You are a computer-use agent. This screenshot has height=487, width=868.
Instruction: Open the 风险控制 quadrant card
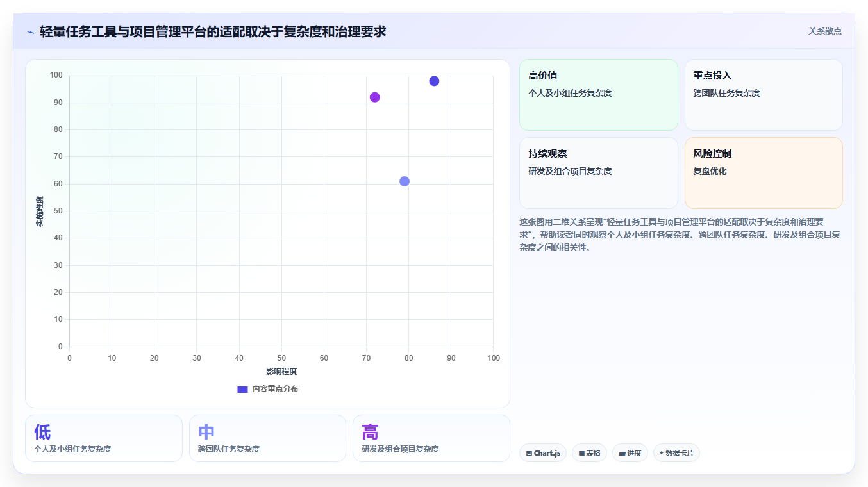(764, 173)
